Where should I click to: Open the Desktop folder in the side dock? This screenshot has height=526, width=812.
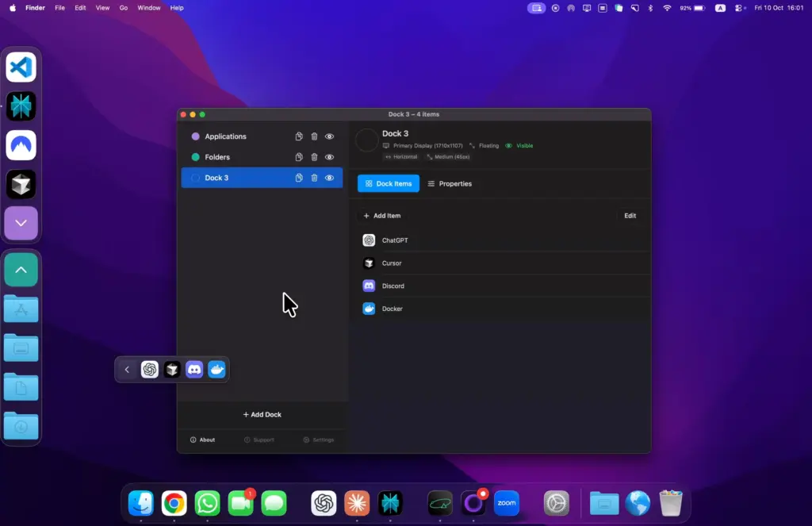(x=21, y=347)
